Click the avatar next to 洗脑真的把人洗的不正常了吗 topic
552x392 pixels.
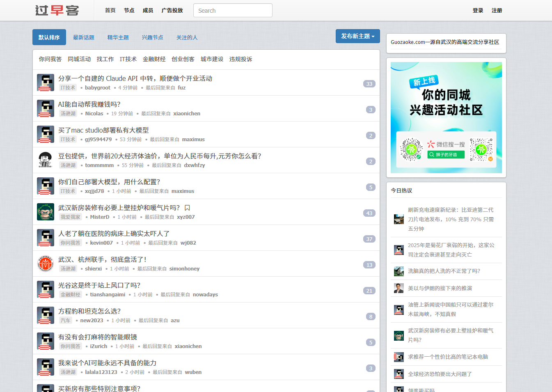point(399,271)
